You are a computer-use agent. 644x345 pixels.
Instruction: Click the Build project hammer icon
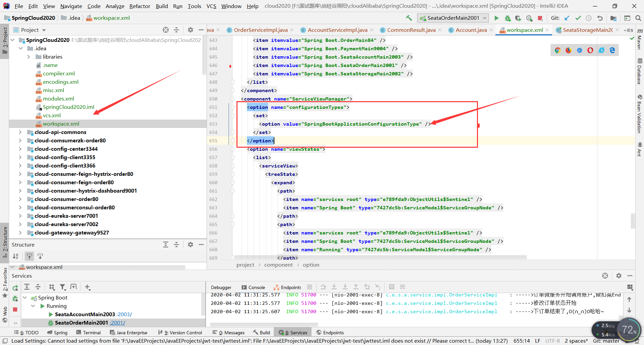tap(409, 18)
